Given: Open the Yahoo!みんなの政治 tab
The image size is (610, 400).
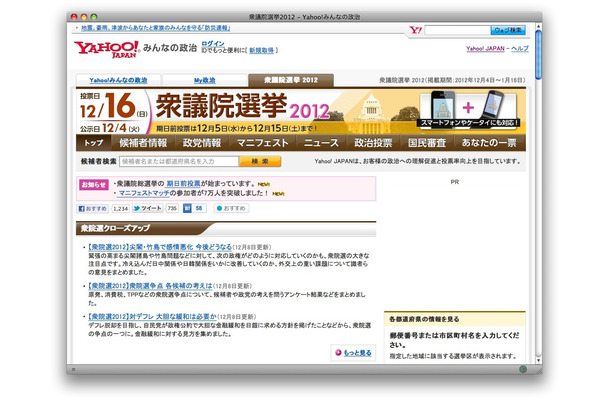Looking at the screenshot, I should point(118,80).
